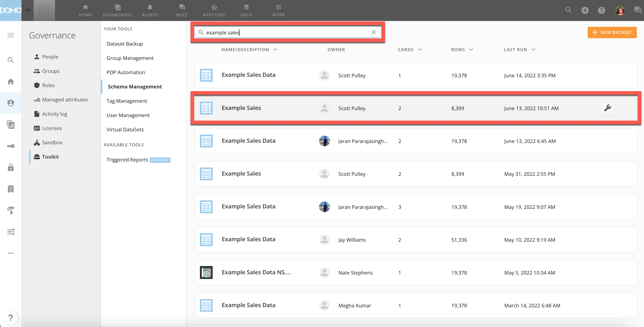This screenshot has height=327, width=644.
Task: Clear the search text with the X icon
Action: (x=374, y=32)
